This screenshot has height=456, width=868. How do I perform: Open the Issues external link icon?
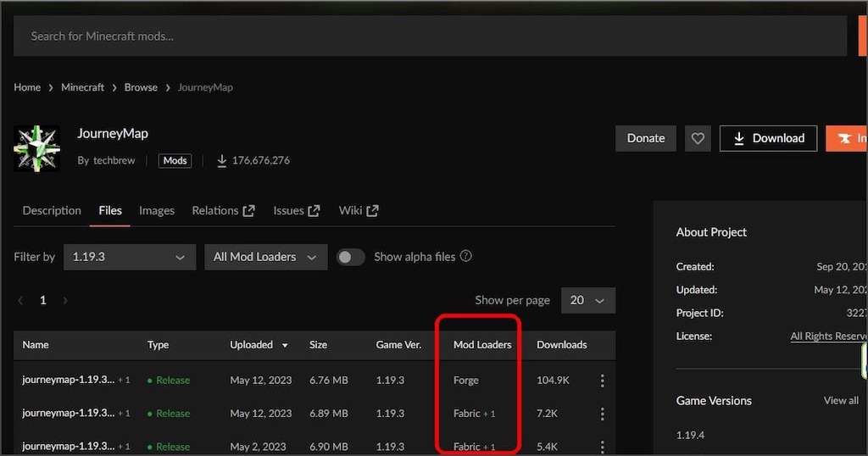click(x=314, y=211)
